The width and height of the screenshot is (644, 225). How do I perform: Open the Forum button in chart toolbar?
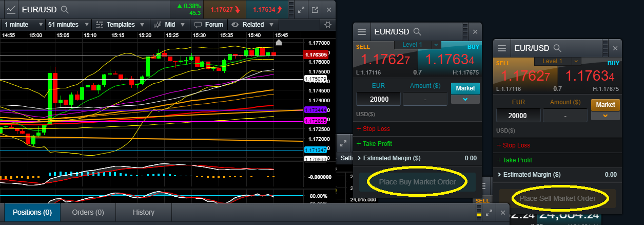pos(209,24)
